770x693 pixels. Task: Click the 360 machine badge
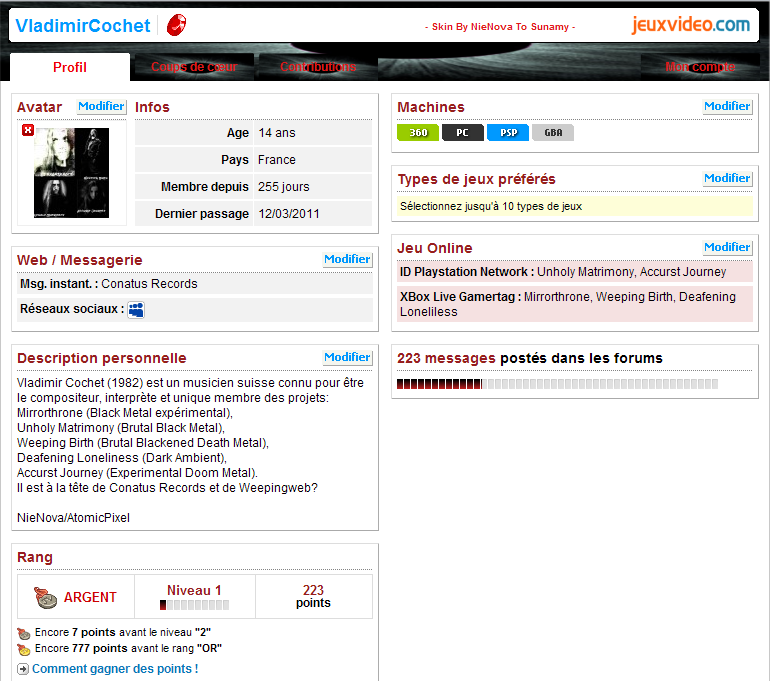tap(418, 133)
